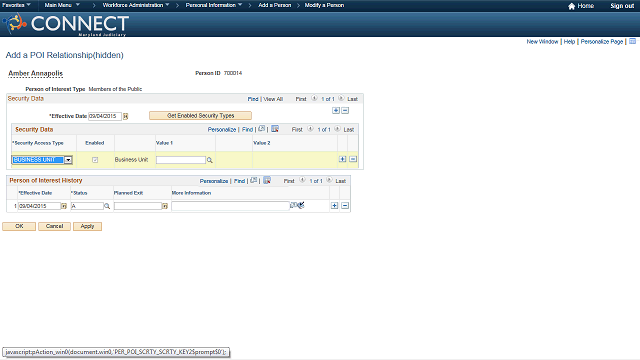Image resolution: width=640 pixels, height=360 pixels.
Task: Click the Apply button
Action: [87, 226]
